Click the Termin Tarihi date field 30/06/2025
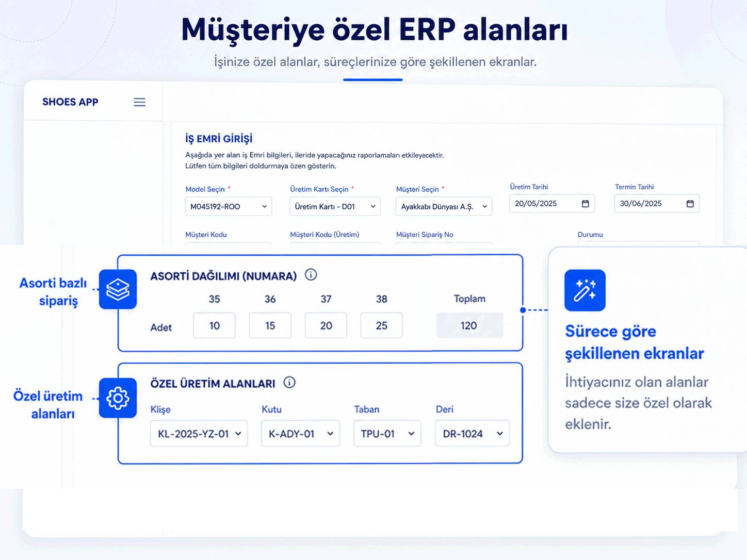The image size is (747, 560). 657,204
